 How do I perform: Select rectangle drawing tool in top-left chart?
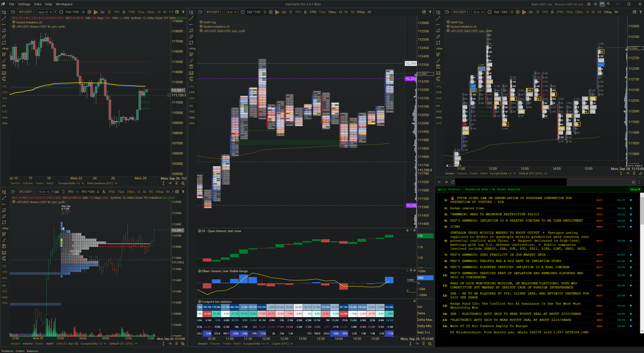(x=4, y=43)
